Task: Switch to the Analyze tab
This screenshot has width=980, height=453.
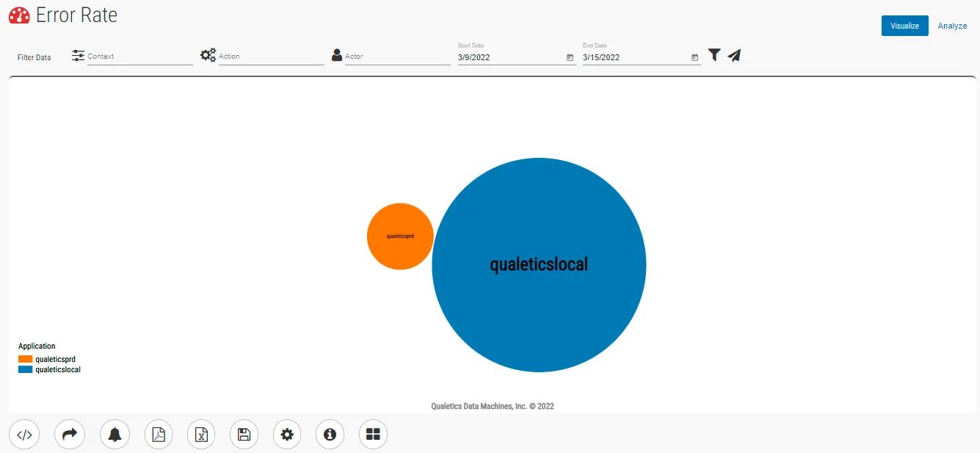Action: tap(952, 26)
